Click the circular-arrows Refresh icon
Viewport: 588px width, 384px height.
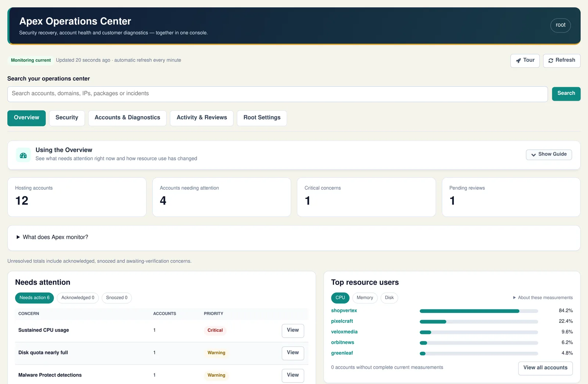[551, 61]
